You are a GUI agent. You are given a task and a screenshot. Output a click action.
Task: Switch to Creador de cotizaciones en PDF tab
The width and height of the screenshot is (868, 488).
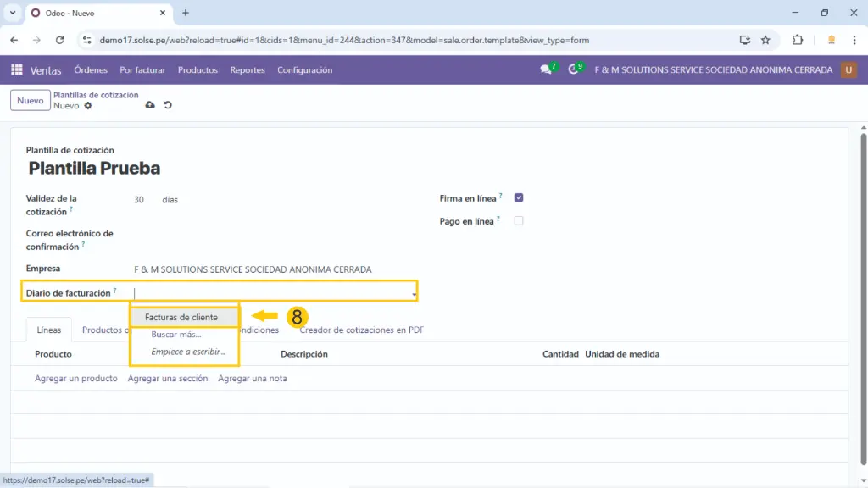361,330
